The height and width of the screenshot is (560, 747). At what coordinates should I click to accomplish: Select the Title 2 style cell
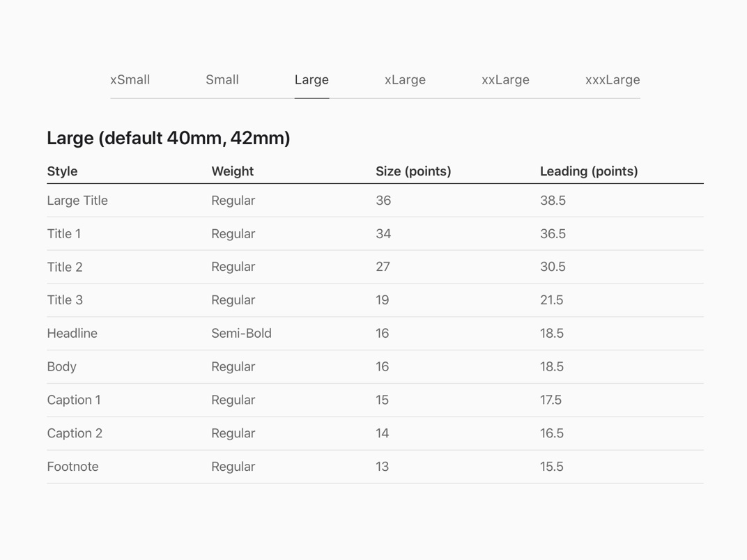65,267
